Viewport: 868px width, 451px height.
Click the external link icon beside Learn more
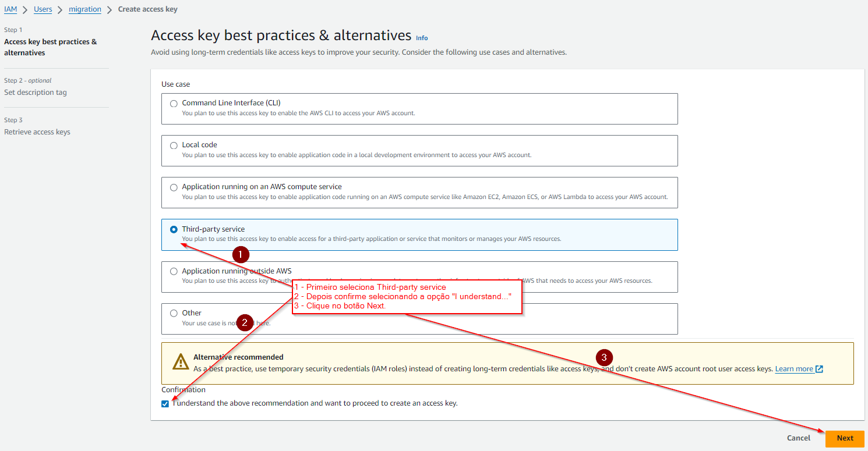tap(819, 369)
